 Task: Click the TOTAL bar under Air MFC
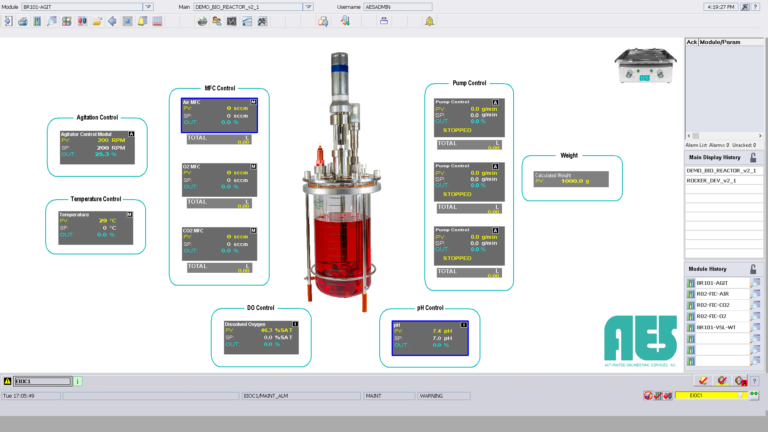(219, 140)
